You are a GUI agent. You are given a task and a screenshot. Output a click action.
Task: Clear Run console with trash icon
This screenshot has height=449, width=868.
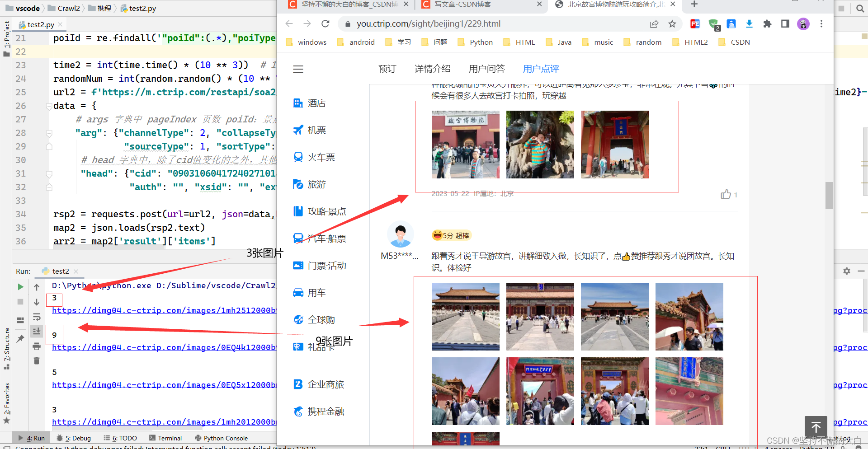tap(37, 361)
